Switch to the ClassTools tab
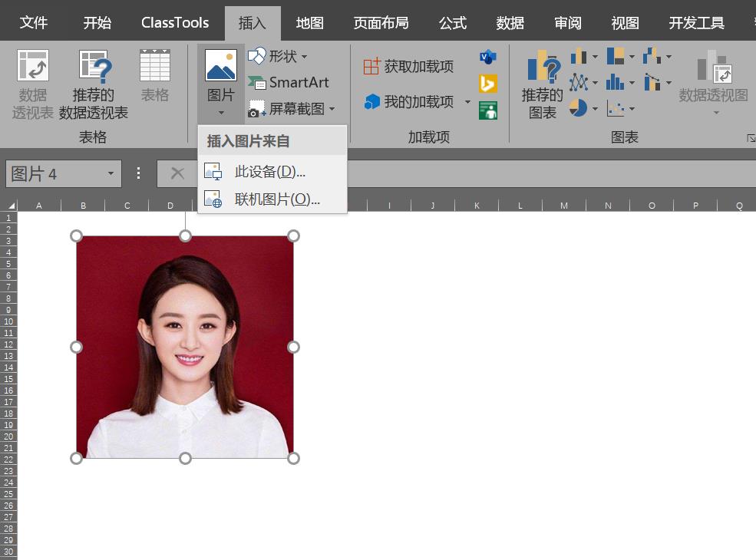 pyautogui.click(x=175, y=23)
